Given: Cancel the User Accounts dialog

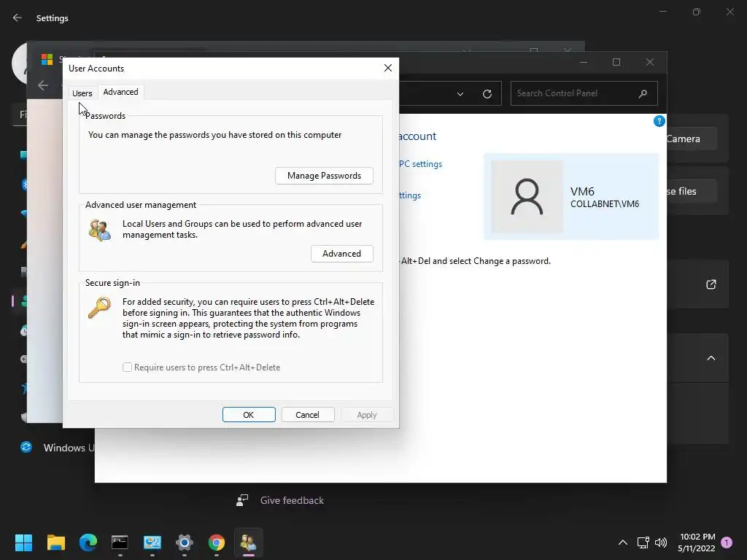Looking at the screenshot, I should [307, 415].
